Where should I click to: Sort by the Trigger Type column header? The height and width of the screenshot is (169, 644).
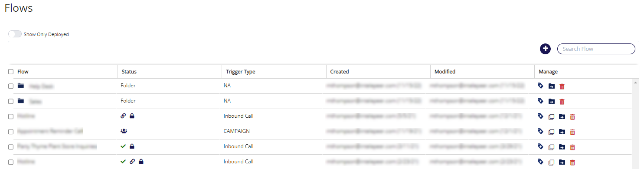(x=239, y=72)
